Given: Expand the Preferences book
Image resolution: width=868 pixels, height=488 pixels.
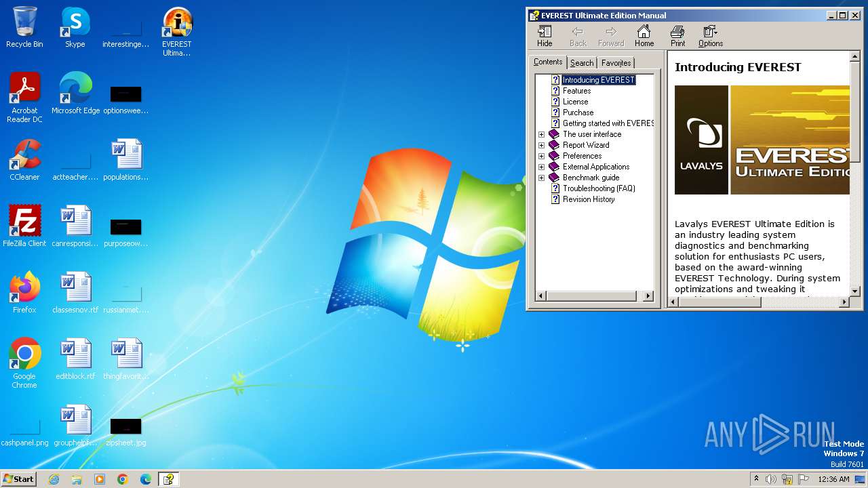Looking at the screenshot, I should 542,156.
